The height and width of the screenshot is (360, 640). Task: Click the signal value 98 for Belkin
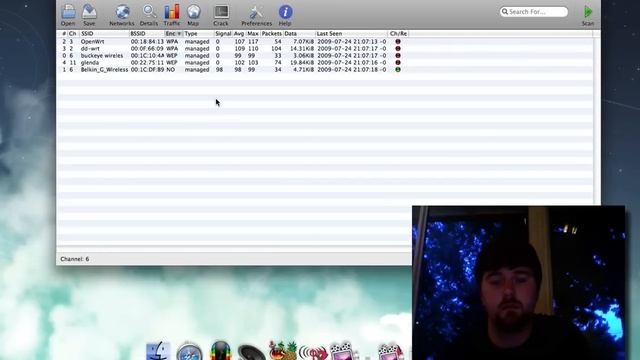[219, 69]
